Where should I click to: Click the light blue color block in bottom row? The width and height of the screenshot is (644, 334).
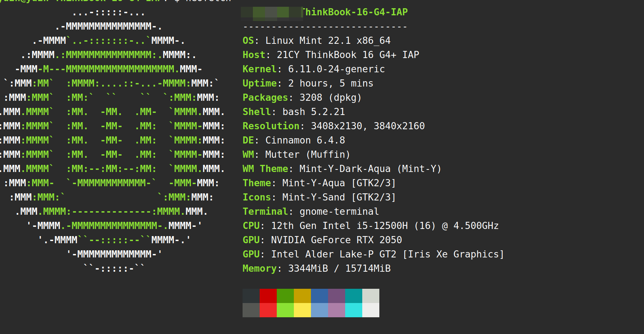320,310
